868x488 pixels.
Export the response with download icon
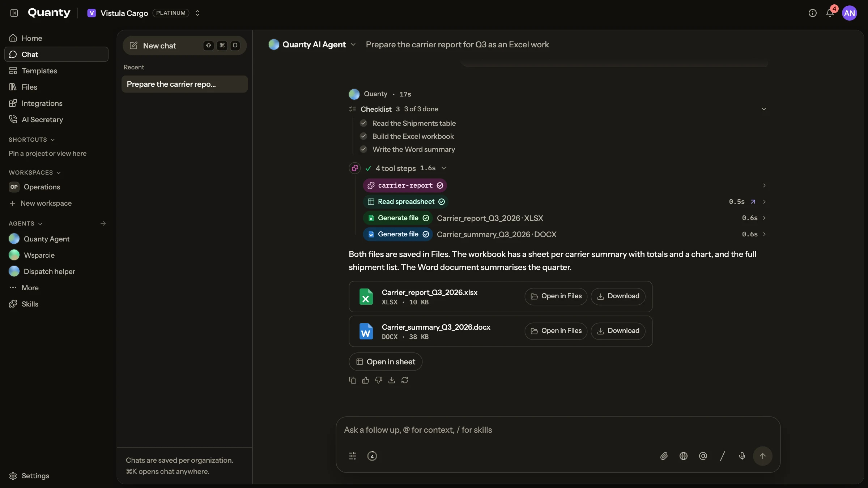click(392, 380)
